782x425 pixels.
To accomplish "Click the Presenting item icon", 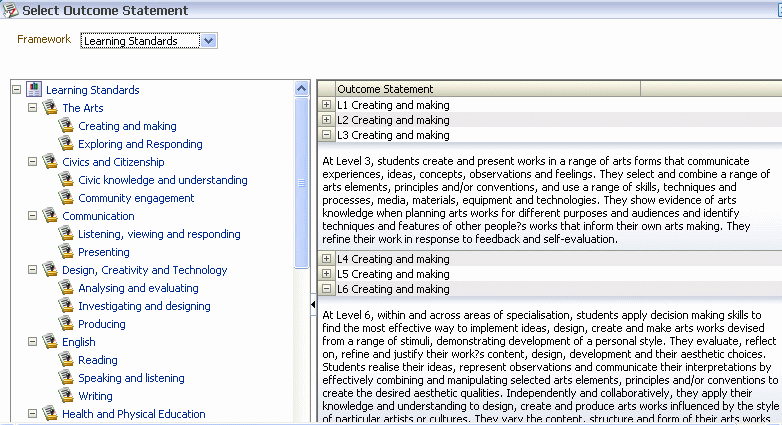I will click(66, 251).
